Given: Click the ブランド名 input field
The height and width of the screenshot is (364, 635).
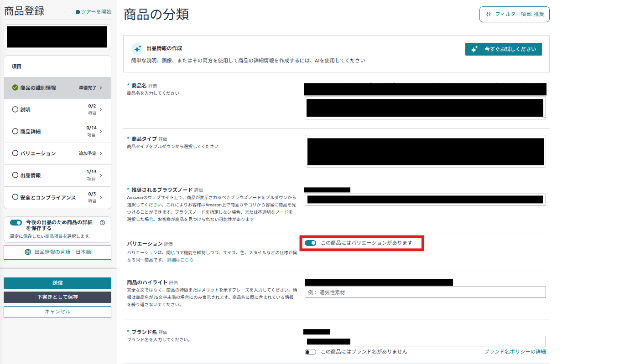Looking at the screenshot, I should click(x=425, y=342).
